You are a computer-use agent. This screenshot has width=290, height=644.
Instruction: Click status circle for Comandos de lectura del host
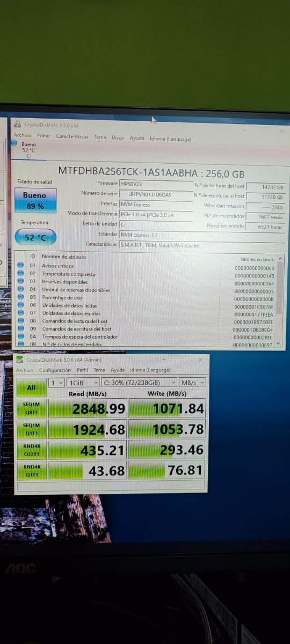pyautogui.click(x=20, y=320)
